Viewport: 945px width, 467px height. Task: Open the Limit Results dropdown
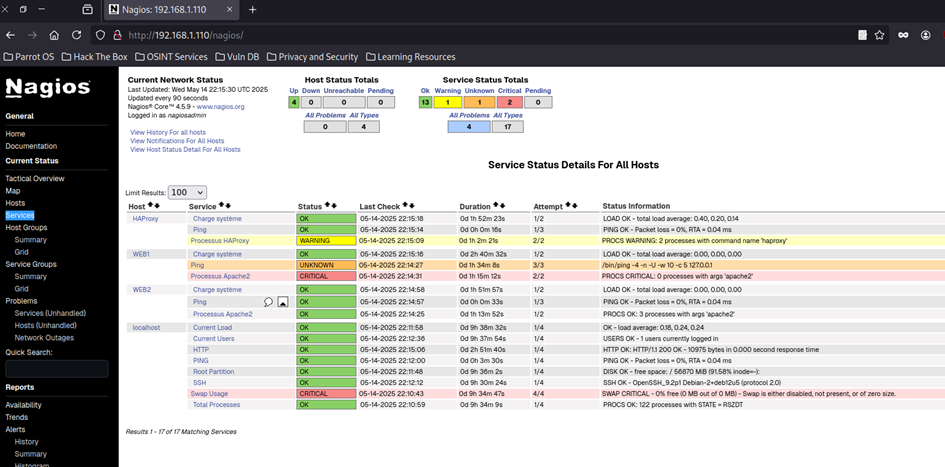point(187,192)
